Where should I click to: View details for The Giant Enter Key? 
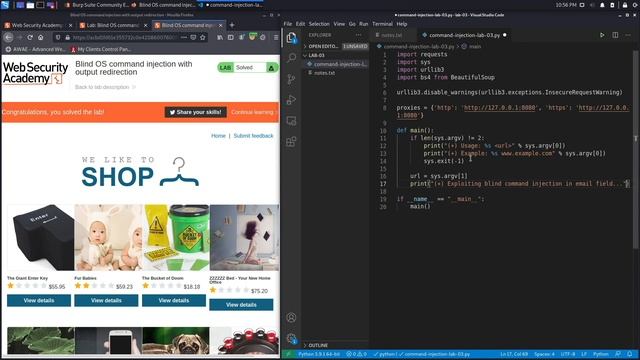[39, 300]
